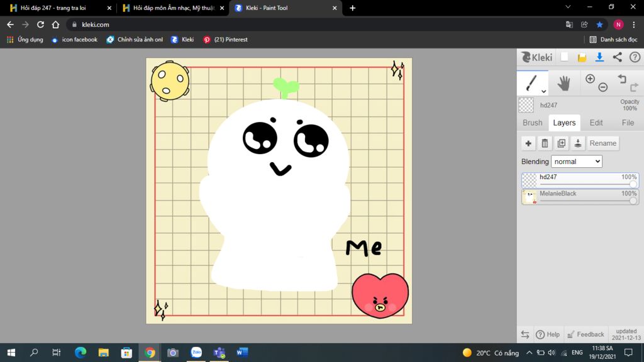The width and height of the screenshot is (644, 362).
Task: Open the Blending mode dropdown
Action: (x=577, y=162)
